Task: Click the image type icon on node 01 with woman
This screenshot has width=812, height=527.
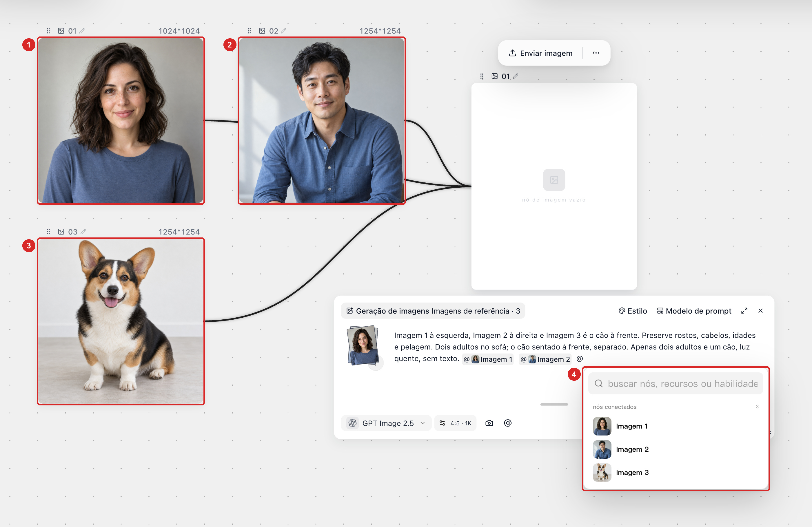Action: coord(61,31)
